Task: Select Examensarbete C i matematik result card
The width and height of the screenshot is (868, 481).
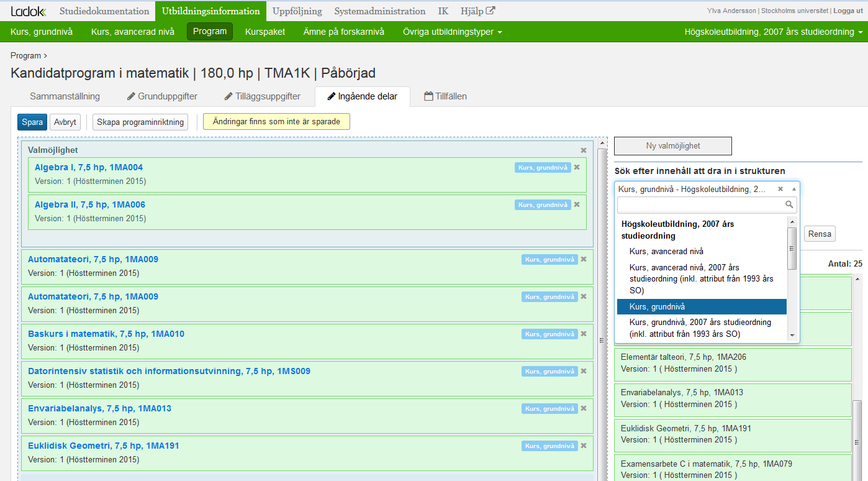Action: (x=733, y=468)
